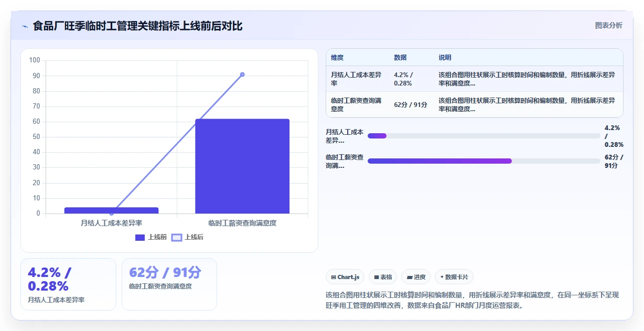Click the progress label 临时工薪资查询满…
644x331 pixels.
click(x=345, y=161)
